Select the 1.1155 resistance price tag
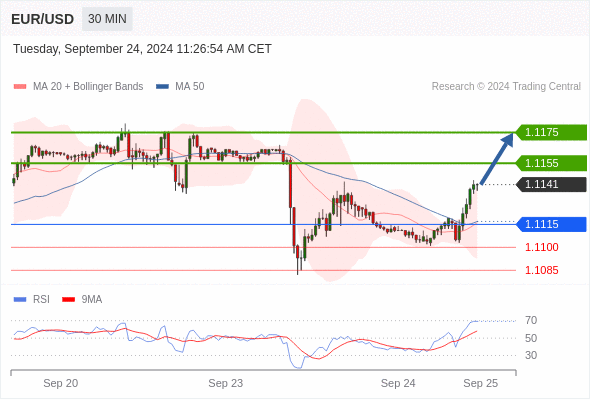Screen dimensions: 590x400 (551, 163)
